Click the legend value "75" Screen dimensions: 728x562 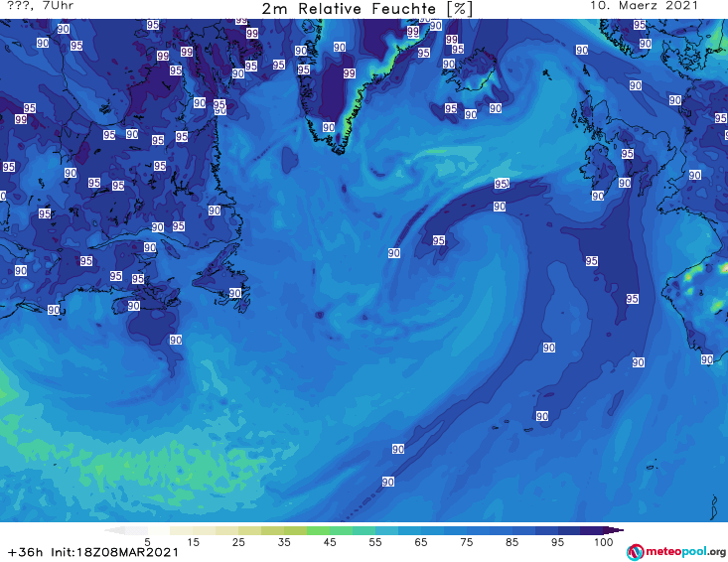pos(467,542)
